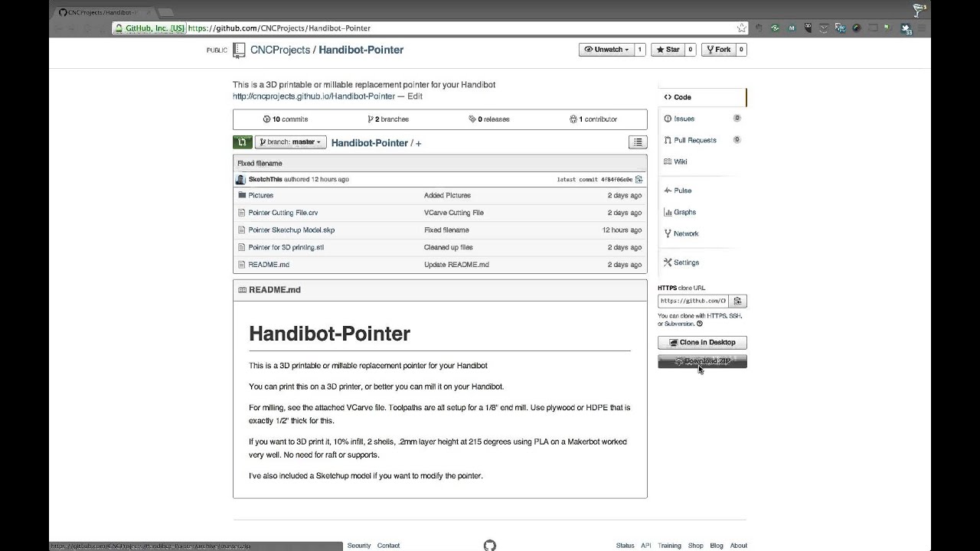Click the green compare and review icon
The width and height of the screenshot is (980, 551).
tap(242, 142)
